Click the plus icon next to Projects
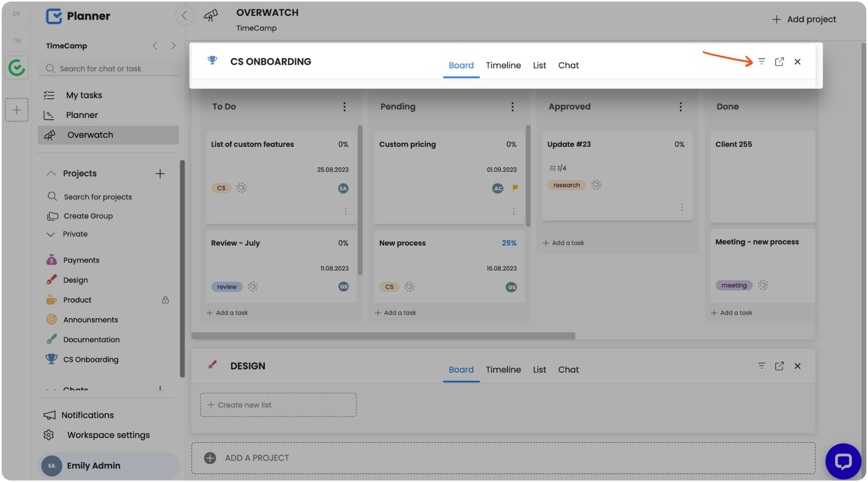 coord(160,173)
